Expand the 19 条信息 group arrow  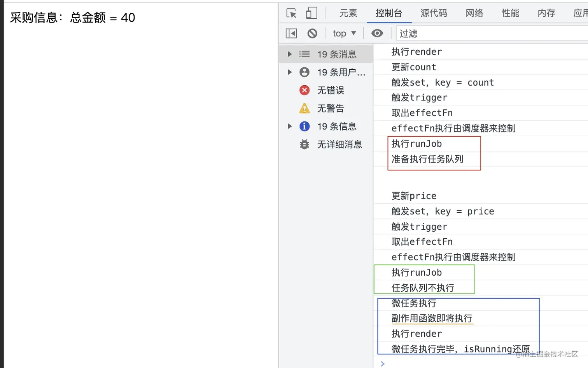coord(290,126)
